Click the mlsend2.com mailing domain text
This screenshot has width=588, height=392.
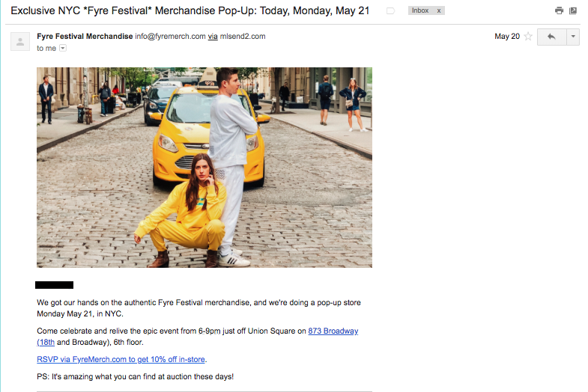[243, 37]
